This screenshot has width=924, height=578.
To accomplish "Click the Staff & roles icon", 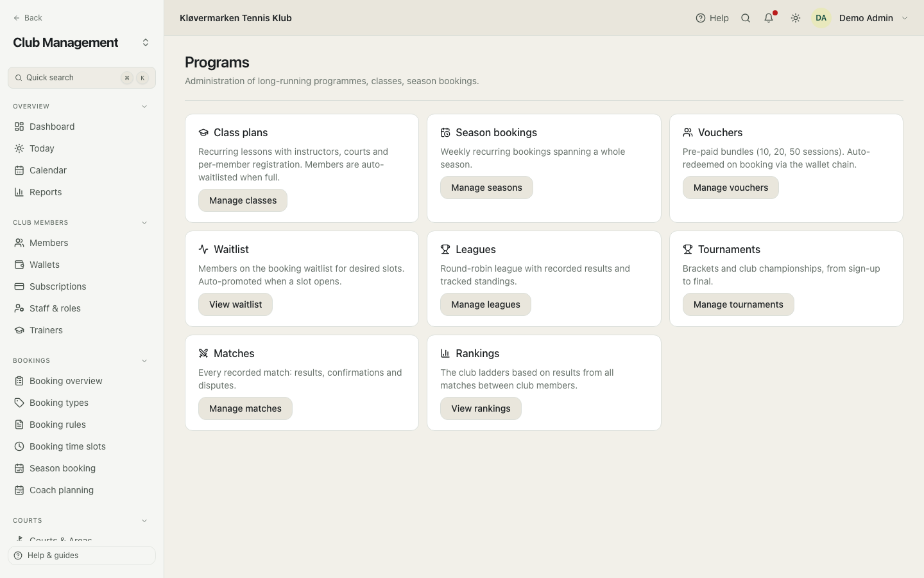I will (19, 308).
